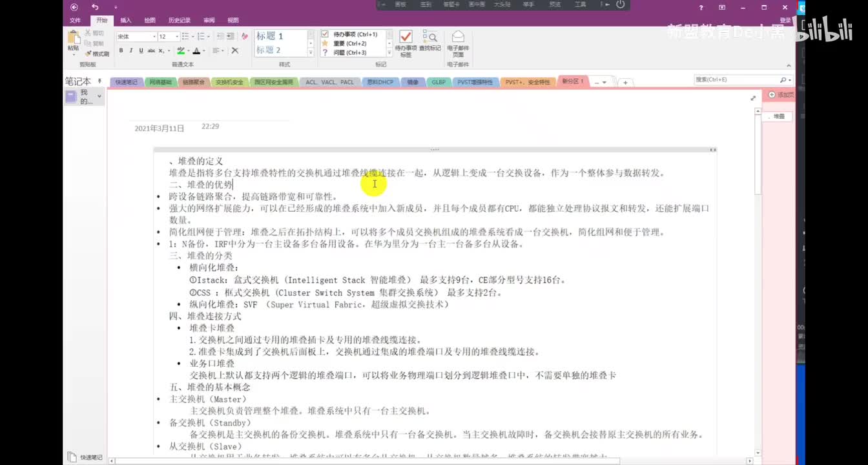
Task: Open the 新分区 1 section tab
Action: pos(573,81)
